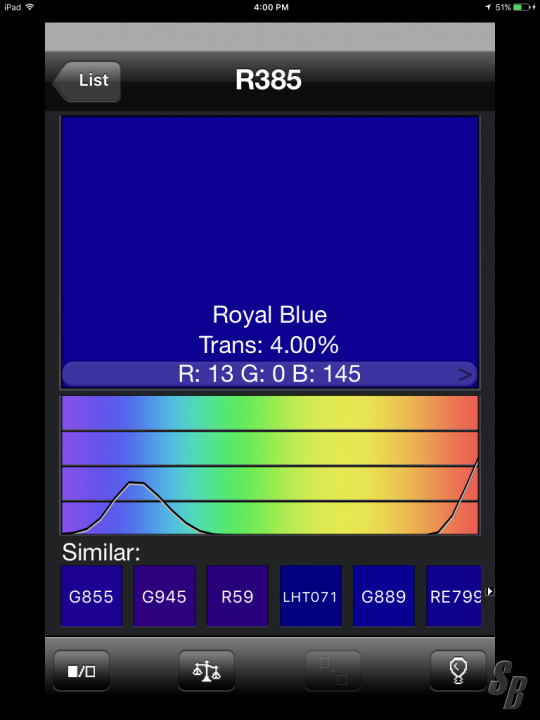Tap the Wi-Fi icon in status bar
This screenshot has height=720, width=540.
pyautogui.click(x=30, y=7)
